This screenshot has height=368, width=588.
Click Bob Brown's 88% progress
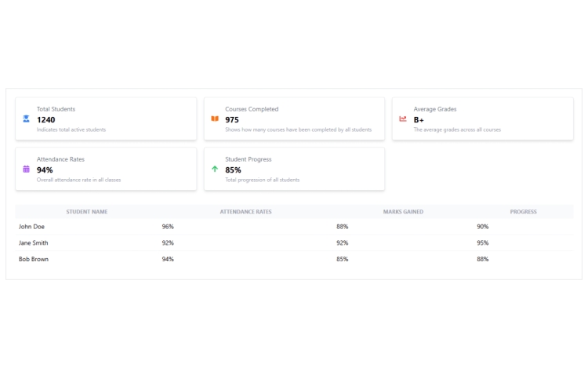483,259
